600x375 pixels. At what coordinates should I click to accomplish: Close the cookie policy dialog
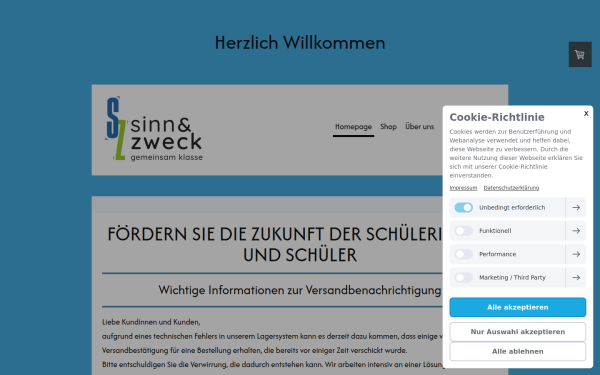coord(586,113)
